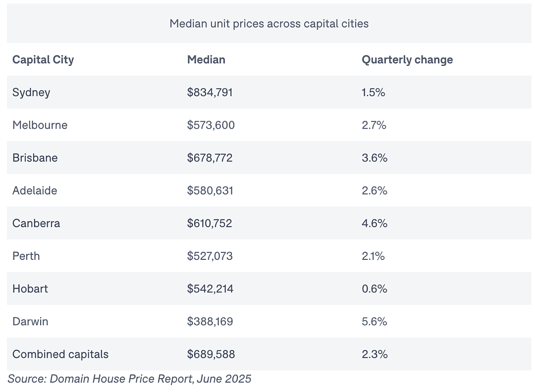
Task: Select the Adelaide row label
Action: [35, 191]
